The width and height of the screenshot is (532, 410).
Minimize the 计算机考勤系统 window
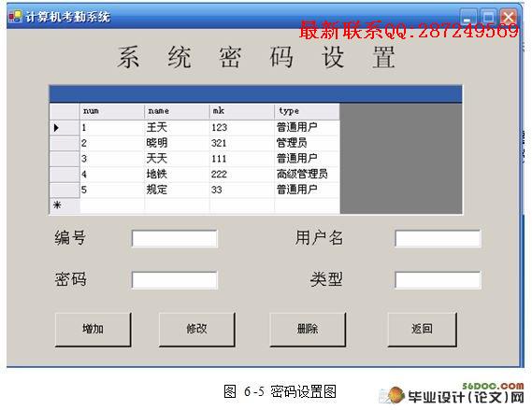468,17
